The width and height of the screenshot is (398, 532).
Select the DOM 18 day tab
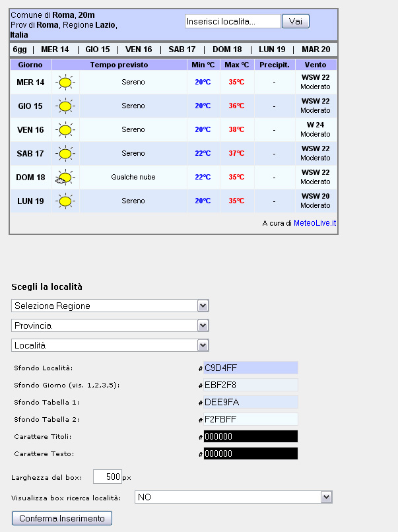[x=227, y=50]
